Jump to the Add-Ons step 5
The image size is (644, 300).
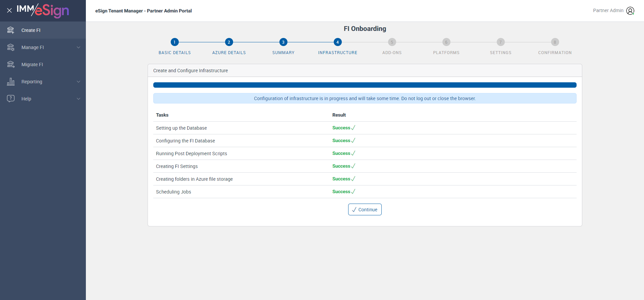[392, 42]
